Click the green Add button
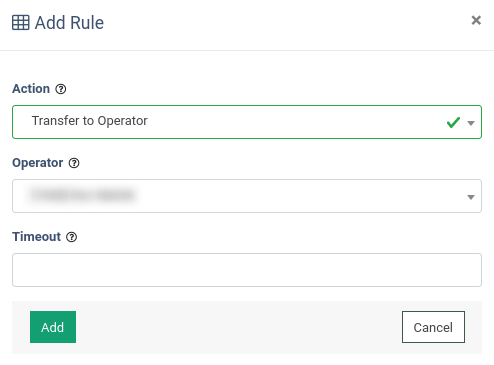Viewport: 494px width, 365px height. (53, 327)
